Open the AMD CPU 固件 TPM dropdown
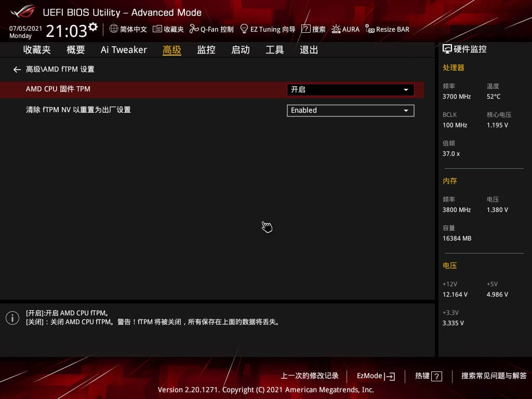Screen dimensions: 532x399 350,89
